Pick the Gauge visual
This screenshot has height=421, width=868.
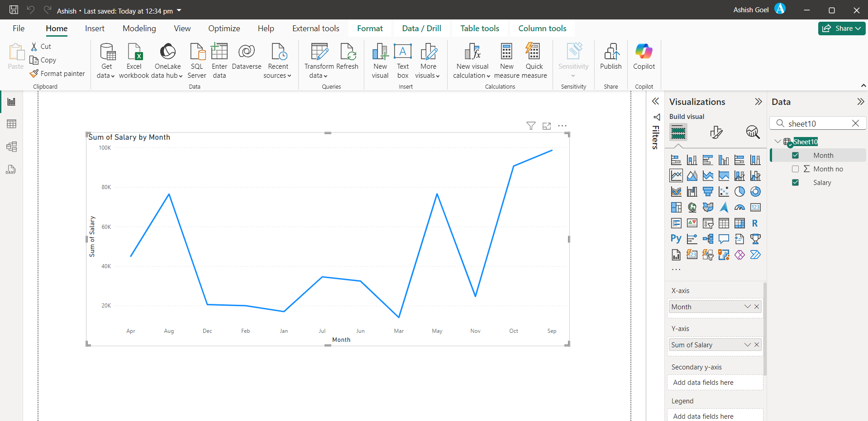(739, 207)
